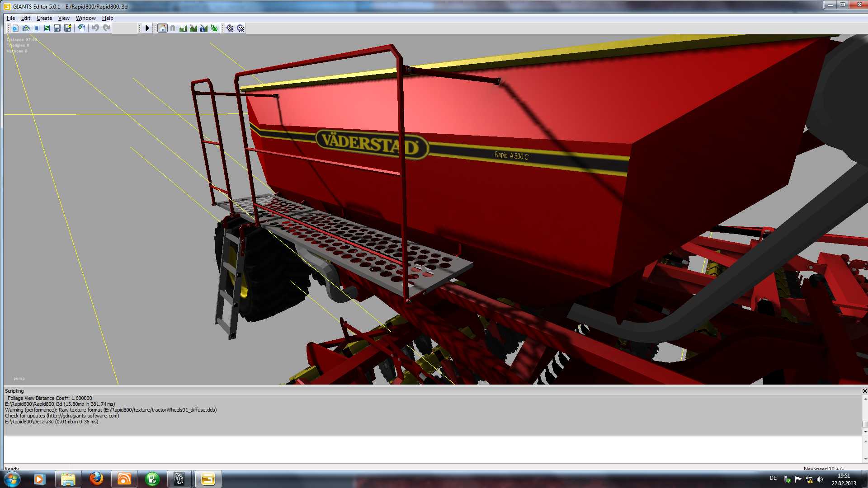Image resolution: width=868 pixels, height=488 pixels.
Task: Click the Scripting log scrollbar thumb
Action: pyautogui.click(x=865, y=424)
